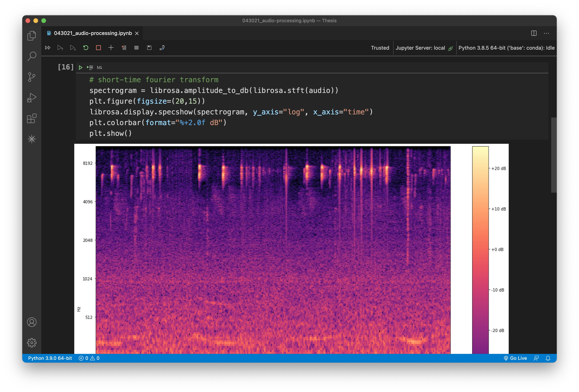Clear all cell outputs
Screen dimensions: 579x392
124,48
